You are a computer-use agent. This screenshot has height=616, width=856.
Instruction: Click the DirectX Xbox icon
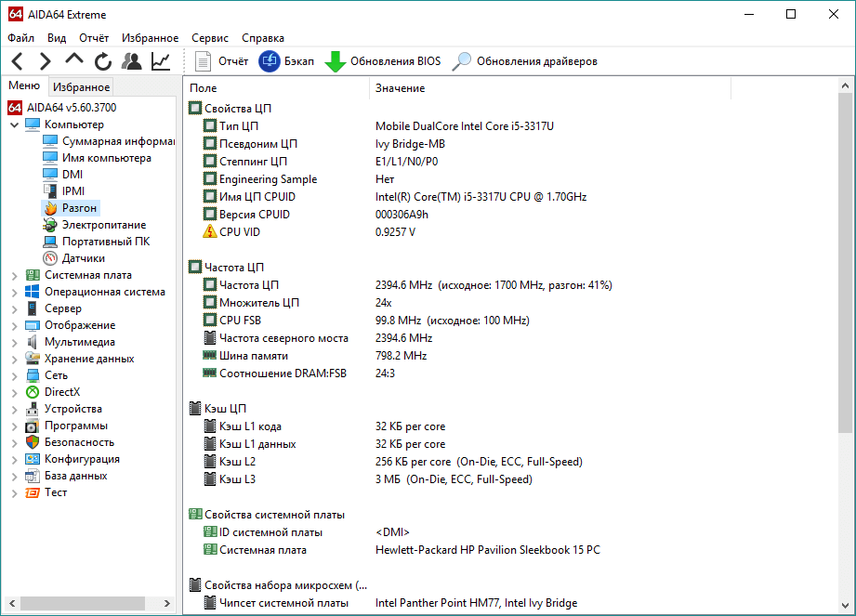pos(33,392)
